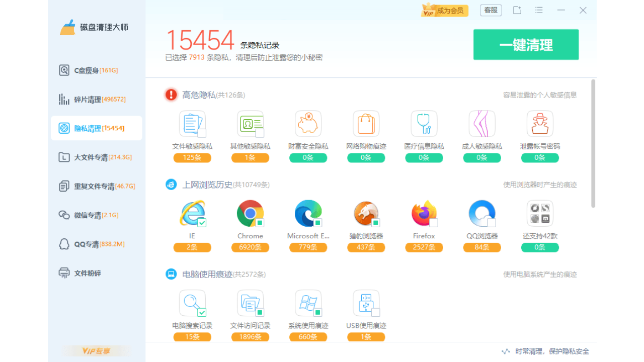Select the 猎豹浏览器 icon
The image size is (644, 362).
pos(366,213)
